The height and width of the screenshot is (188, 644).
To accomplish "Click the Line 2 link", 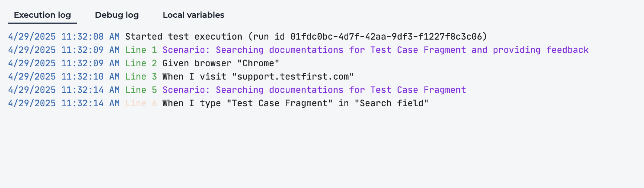I will tap(141, 63).
